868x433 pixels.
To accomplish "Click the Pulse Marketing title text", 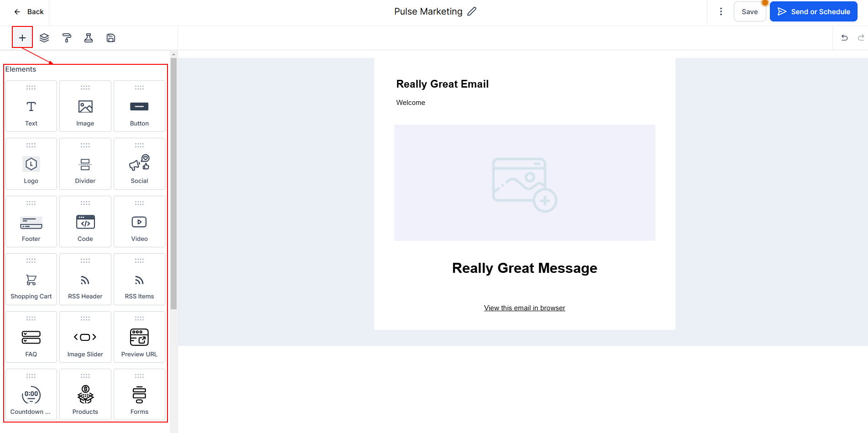I will click(x=428, y=11).
